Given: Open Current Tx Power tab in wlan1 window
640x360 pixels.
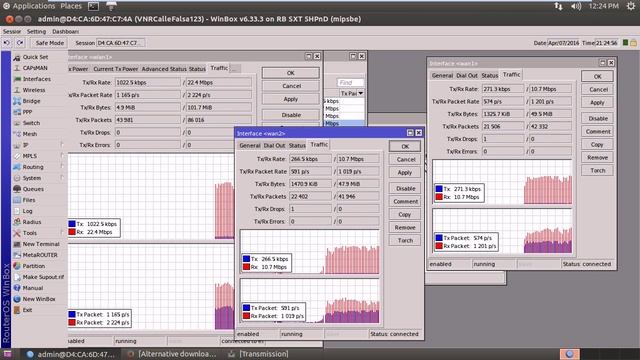Looking at the screenshot, I should pyautogui.click(x=116, y=69).
